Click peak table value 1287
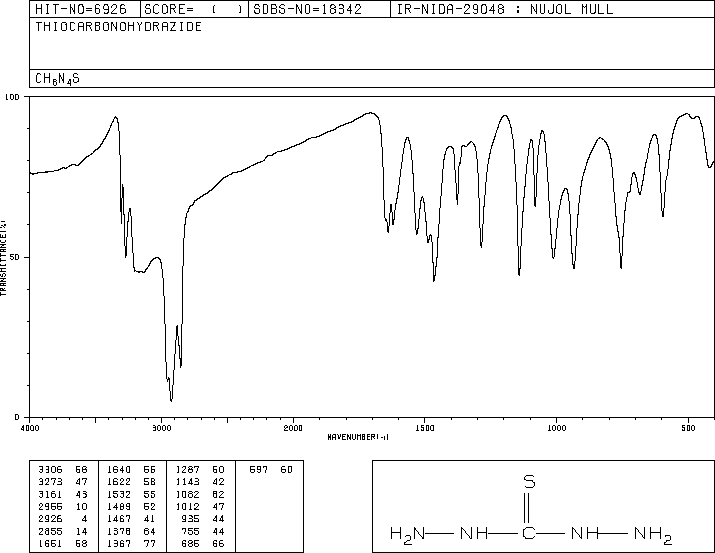 (x=187, y=470)
